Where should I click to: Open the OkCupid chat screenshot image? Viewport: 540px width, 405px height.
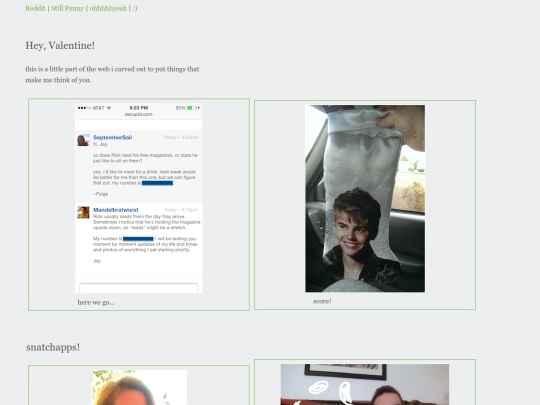click(139, 198)
